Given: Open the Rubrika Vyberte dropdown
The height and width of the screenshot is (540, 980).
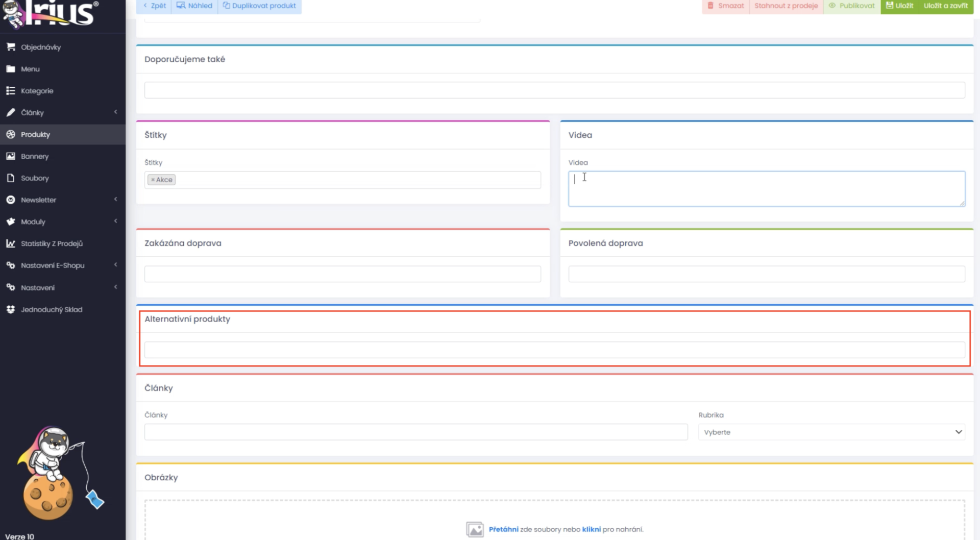Looking at the screenshot, I should click(831, 432).
